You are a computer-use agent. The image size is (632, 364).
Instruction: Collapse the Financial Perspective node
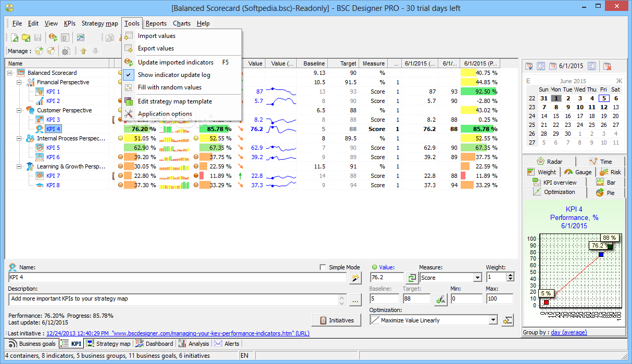pos(19,82)
